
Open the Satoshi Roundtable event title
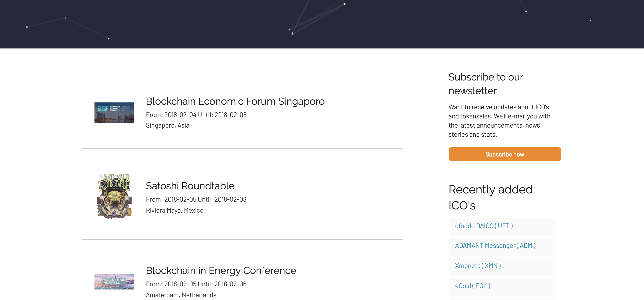coord(190,186)
